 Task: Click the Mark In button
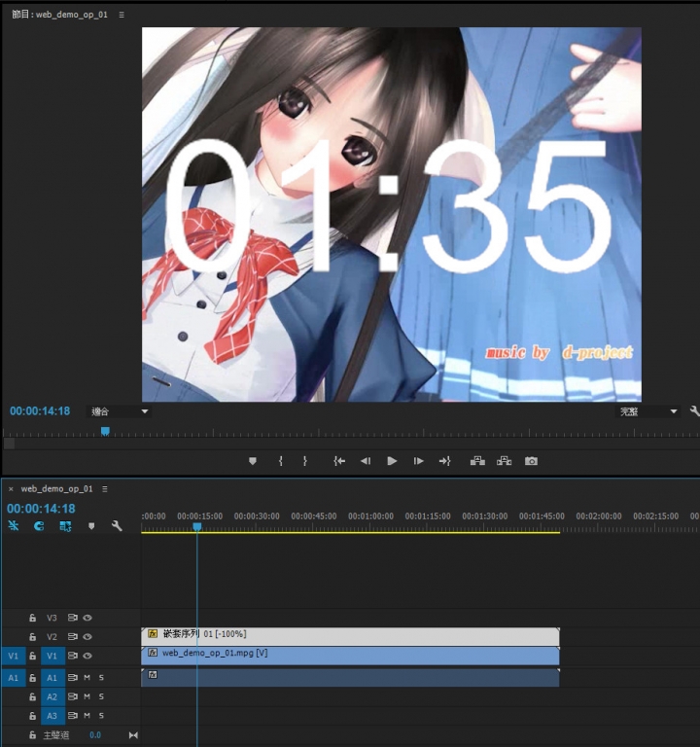click(281, 461)
